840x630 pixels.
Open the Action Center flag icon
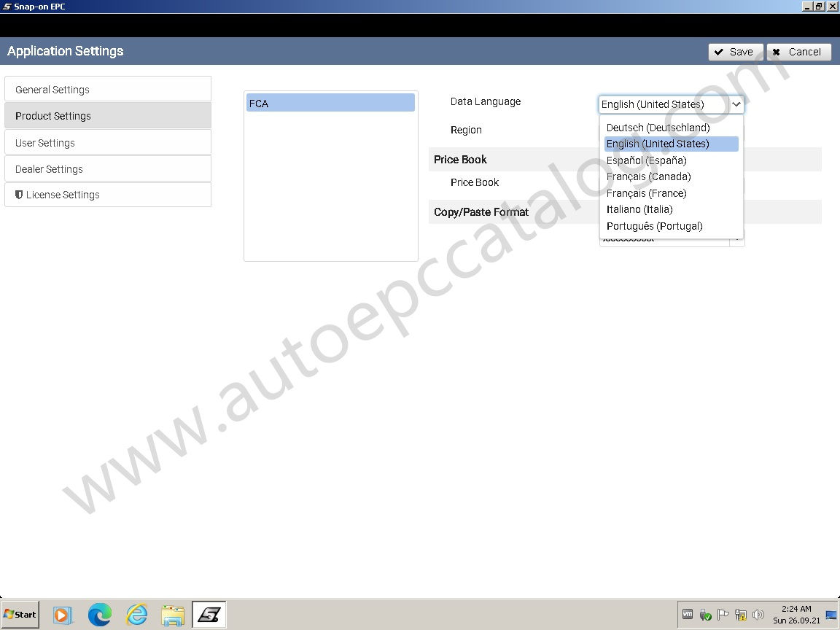tap(723, 615)
